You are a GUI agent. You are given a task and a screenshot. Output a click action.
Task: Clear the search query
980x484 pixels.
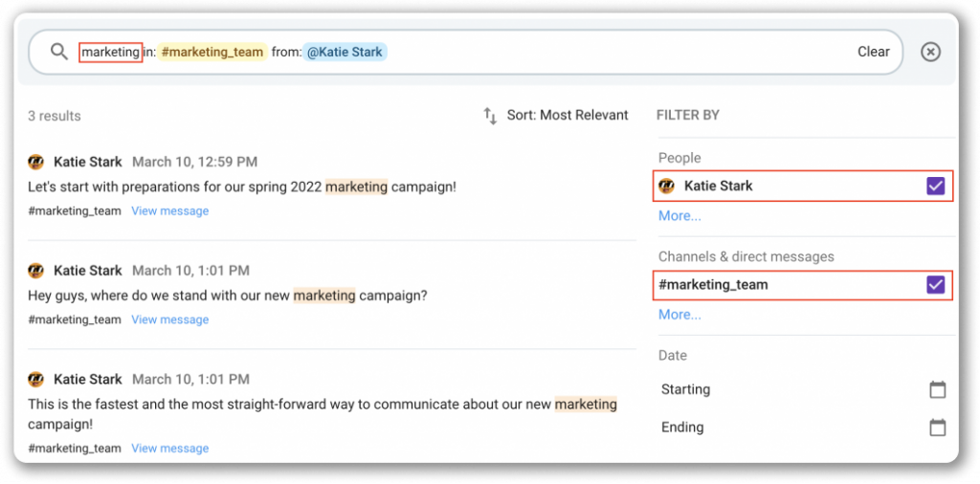(873, 52)
